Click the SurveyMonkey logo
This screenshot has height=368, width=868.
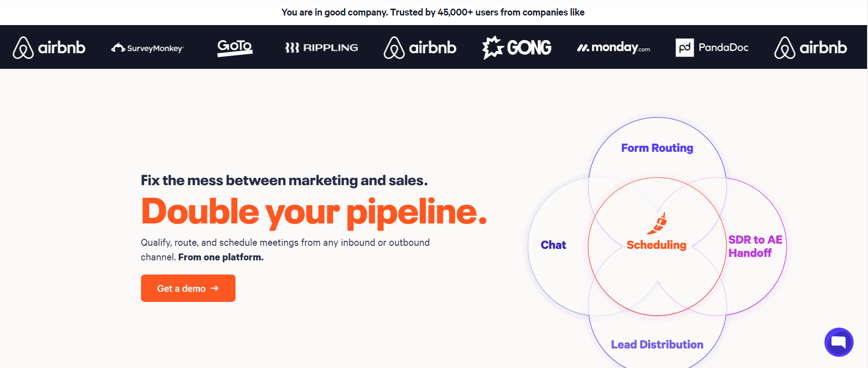tap(147, 48)
